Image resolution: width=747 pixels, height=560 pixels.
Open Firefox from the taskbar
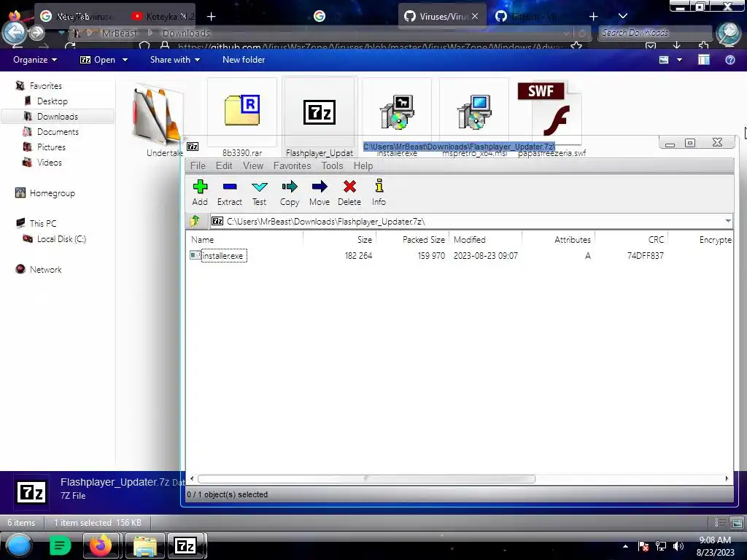pos(101,545)
